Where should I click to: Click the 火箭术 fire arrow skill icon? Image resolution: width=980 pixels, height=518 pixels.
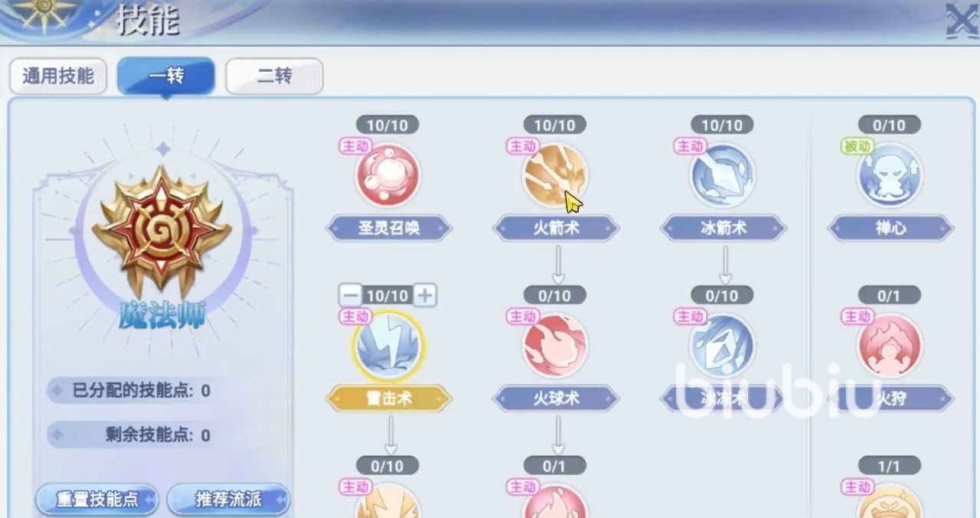click(x=556, y=175)
